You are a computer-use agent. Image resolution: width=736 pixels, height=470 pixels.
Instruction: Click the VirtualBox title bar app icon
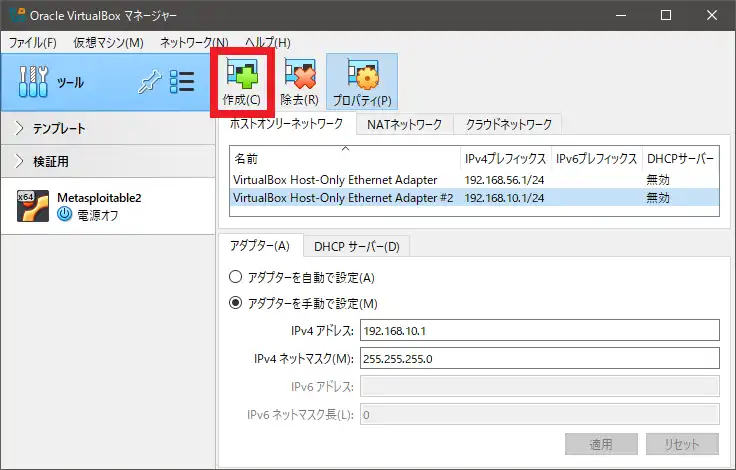pos(16,15)
